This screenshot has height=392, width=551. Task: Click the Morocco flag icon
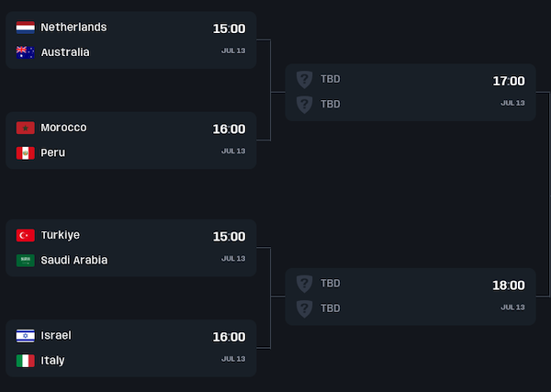click(25, 128)
